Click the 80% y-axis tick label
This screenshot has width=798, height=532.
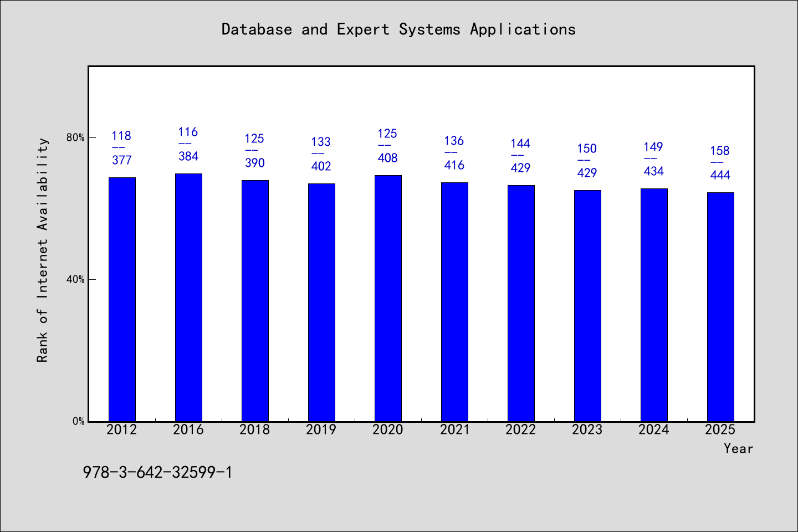[x=75, y=137]
